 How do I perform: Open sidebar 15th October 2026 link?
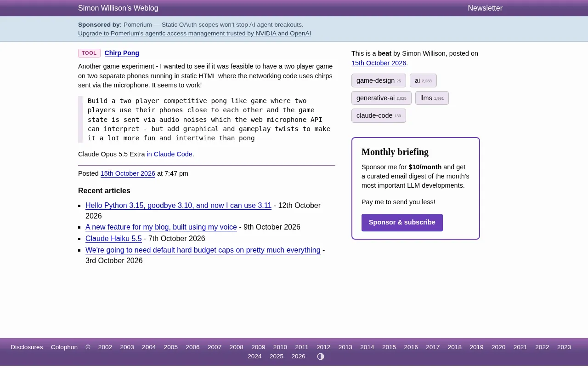coord(379,63)
